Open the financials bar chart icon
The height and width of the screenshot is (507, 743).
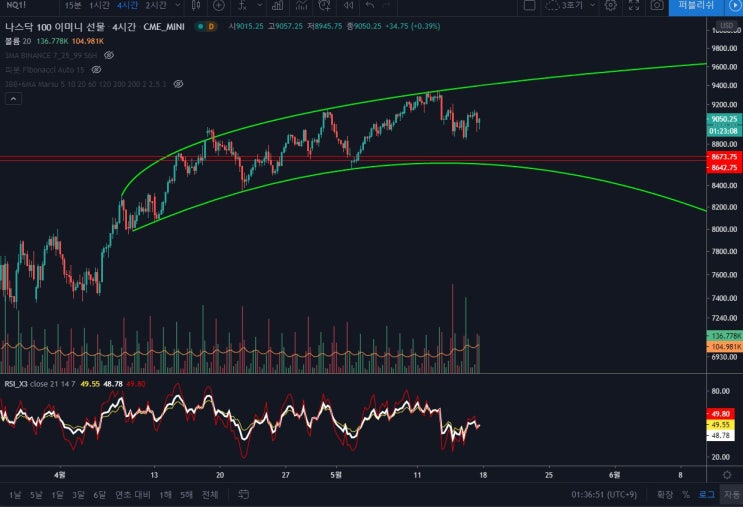pos(278,5)
